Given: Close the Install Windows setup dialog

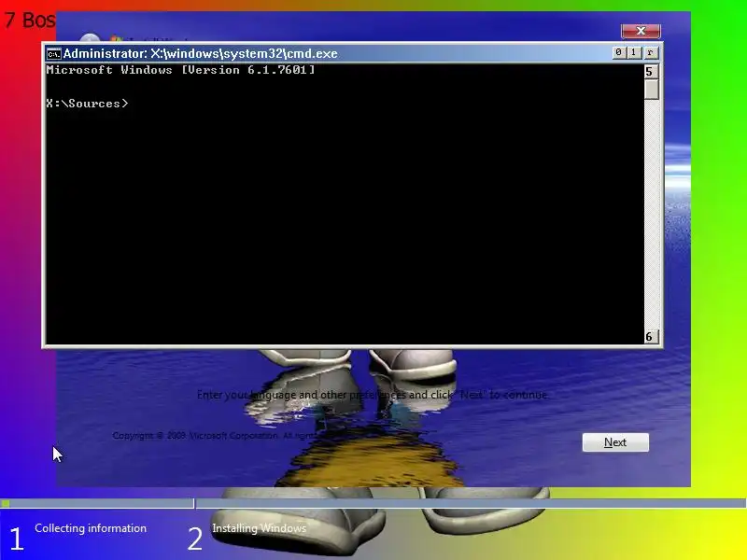Looking at the screenshot, I should pos(641,31).
